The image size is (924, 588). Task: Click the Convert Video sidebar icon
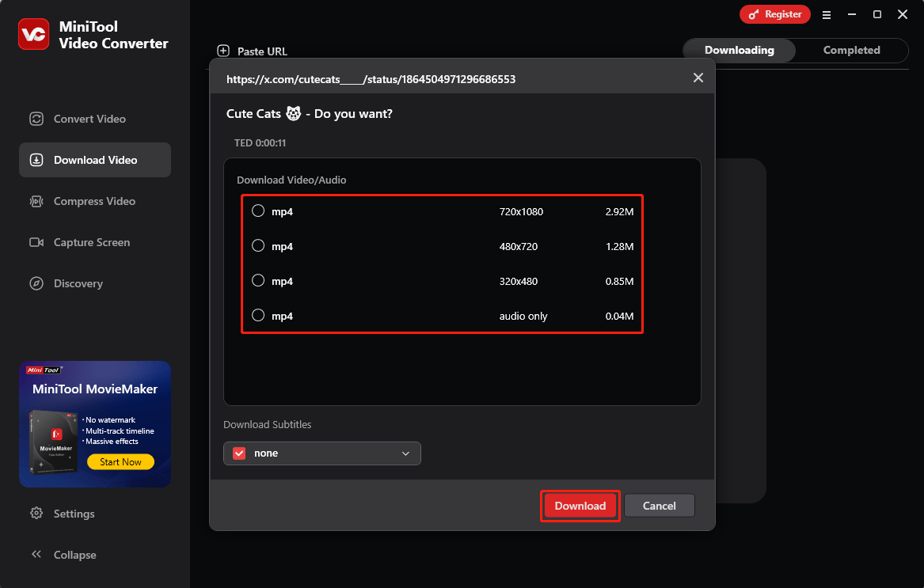[36, 119]
